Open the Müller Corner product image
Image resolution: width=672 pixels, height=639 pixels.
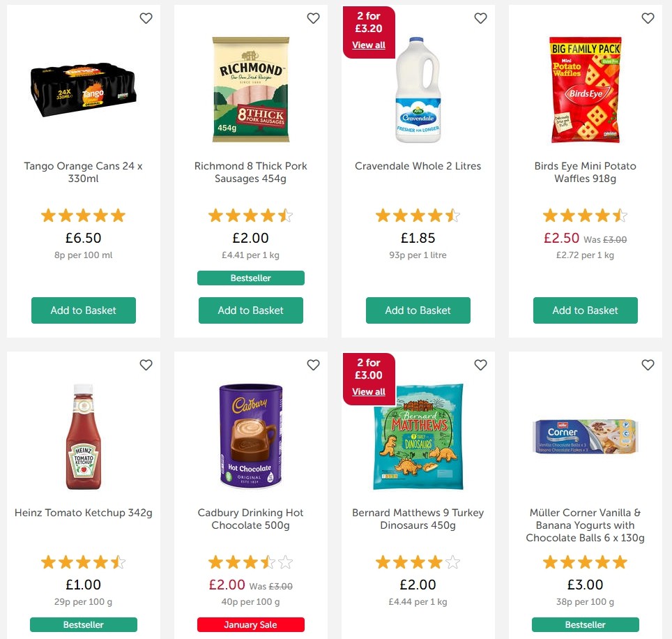click(585, 436)
